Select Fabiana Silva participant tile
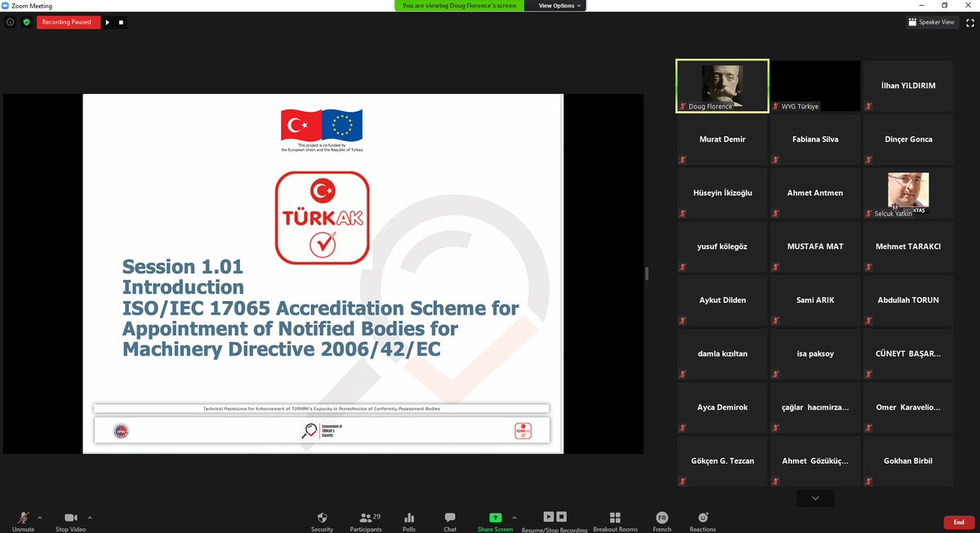This screenshot has width=980, height=533. coord(815,140)
